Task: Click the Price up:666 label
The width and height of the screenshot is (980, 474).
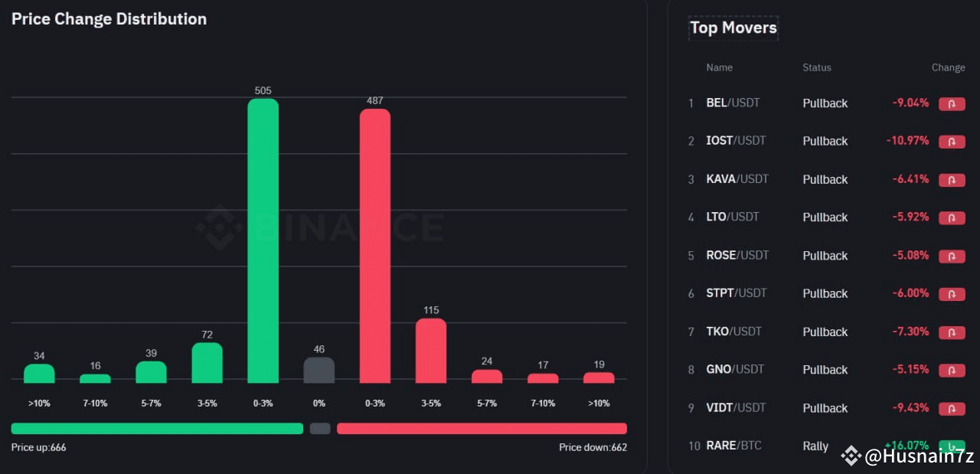Action: pyautogui.click(x=38, y=447)
